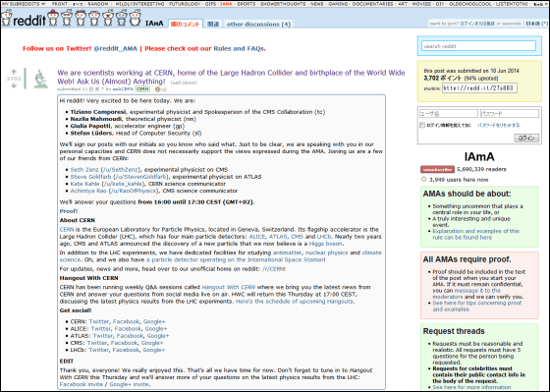Open the particle detector on Space Station link

(235, 259)
